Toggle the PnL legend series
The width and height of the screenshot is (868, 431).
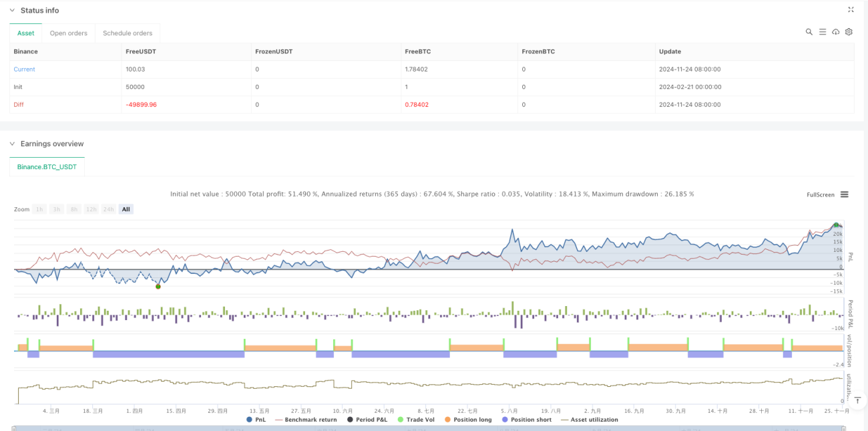[258, 420]
